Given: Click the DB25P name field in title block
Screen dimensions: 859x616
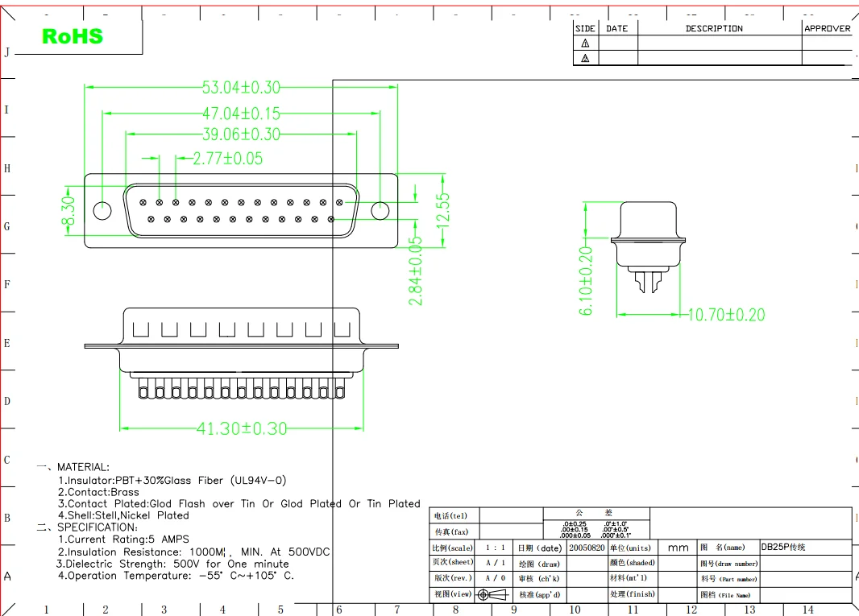Looking at the screenshot, I should coord(783,547).
